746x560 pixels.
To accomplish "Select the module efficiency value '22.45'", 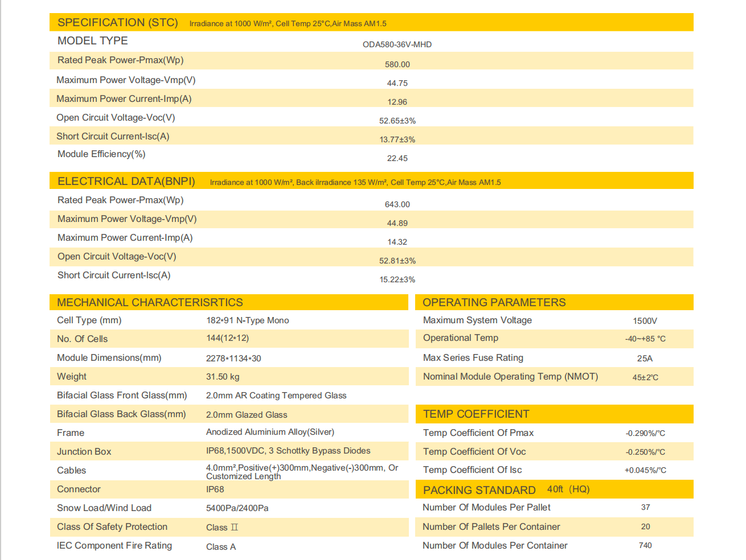I will click(397, 158).
